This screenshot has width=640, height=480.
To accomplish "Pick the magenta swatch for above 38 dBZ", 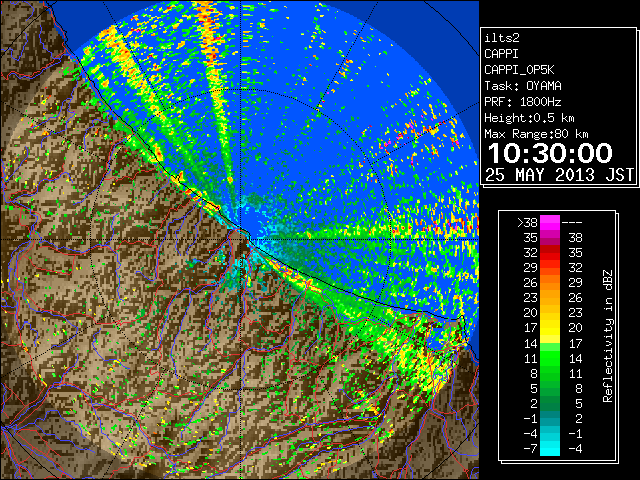I will click(550, 223).
